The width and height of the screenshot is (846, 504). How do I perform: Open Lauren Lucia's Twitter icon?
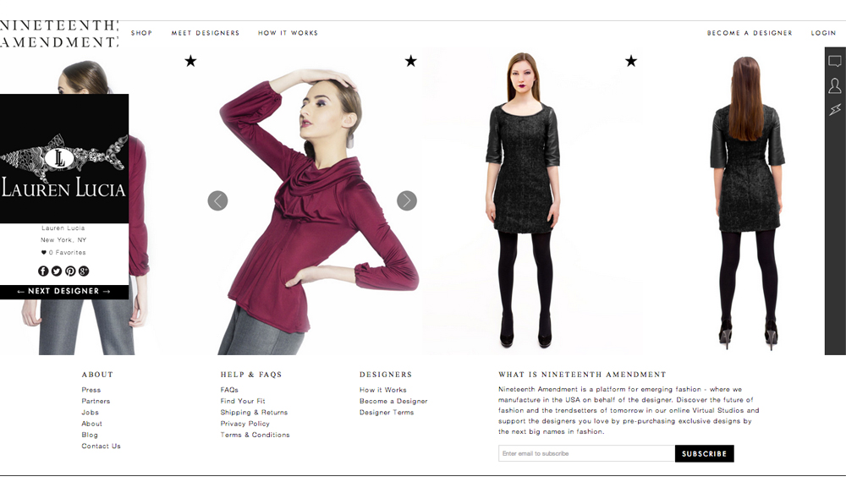[57, 271]
